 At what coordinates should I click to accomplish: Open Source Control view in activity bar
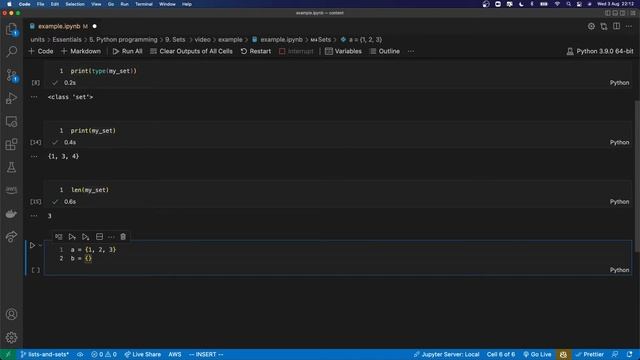pyautogui.click(x=11, y=76)
